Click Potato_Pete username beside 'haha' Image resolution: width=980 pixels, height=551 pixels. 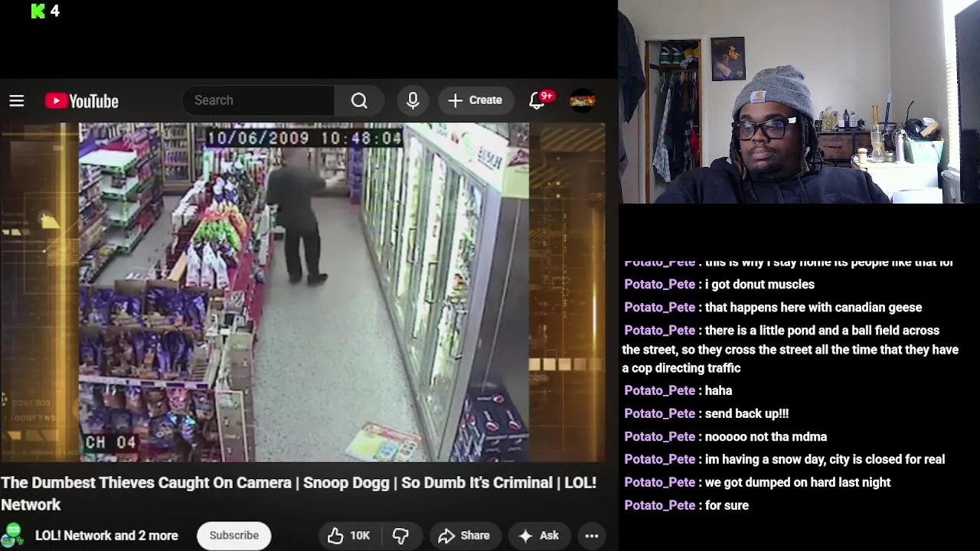coord(660,390)
